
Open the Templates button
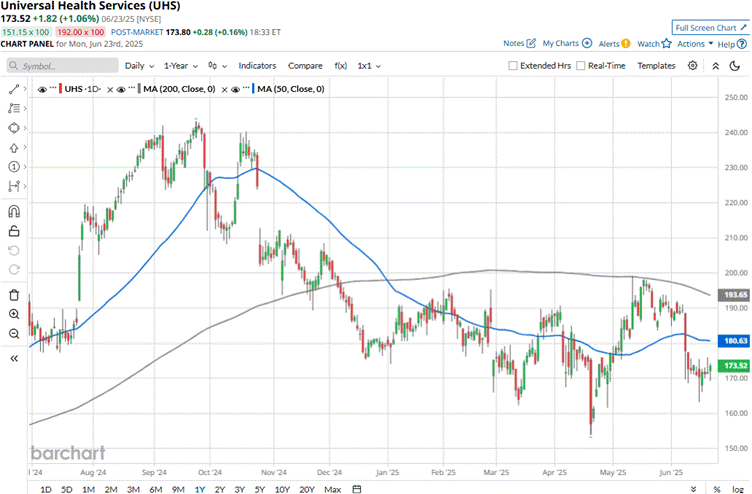click(656, 66)
